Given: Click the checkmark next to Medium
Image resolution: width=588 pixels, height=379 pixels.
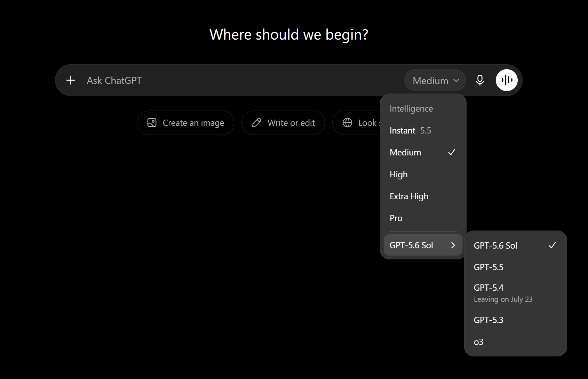Looking at the screenshot, I should [x=452, y=152].
